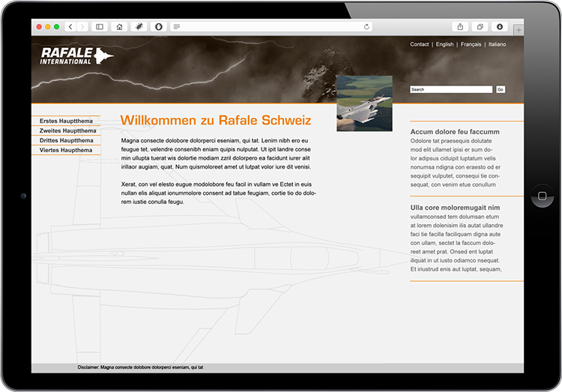Click heading Willkommen zu Rafale Schweiz

(x=216, y=120)
